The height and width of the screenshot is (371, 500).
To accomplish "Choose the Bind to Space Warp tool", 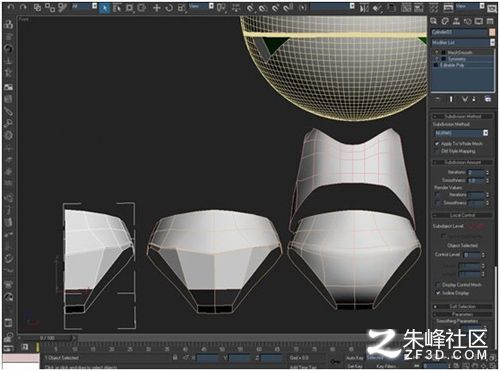I will (x=62, y=7).
